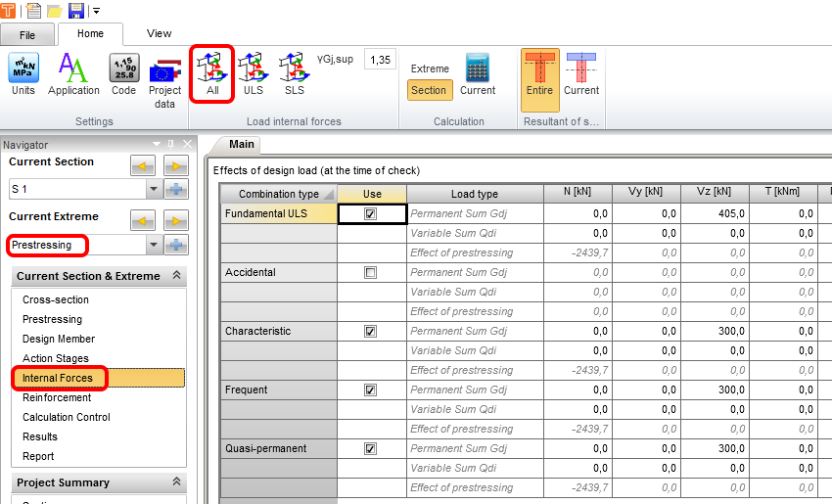Uncheck Fundamental ULS Use checkbox
Viewport: 832px width, 504px height.
[371, 213]
